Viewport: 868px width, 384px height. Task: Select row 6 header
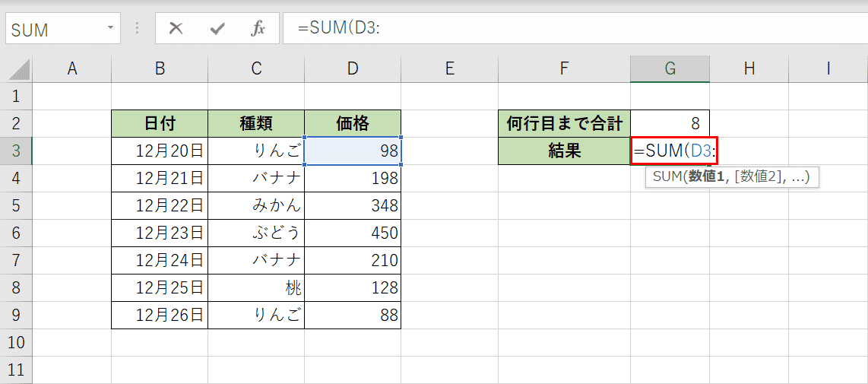(16, 233)
